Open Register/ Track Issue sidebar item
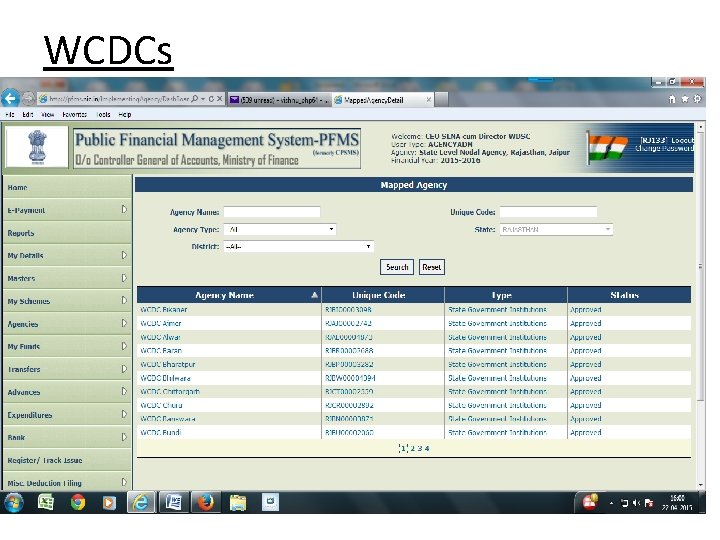Image resolution: width=720 pixels, height=540 pixels. pos(67,460)
